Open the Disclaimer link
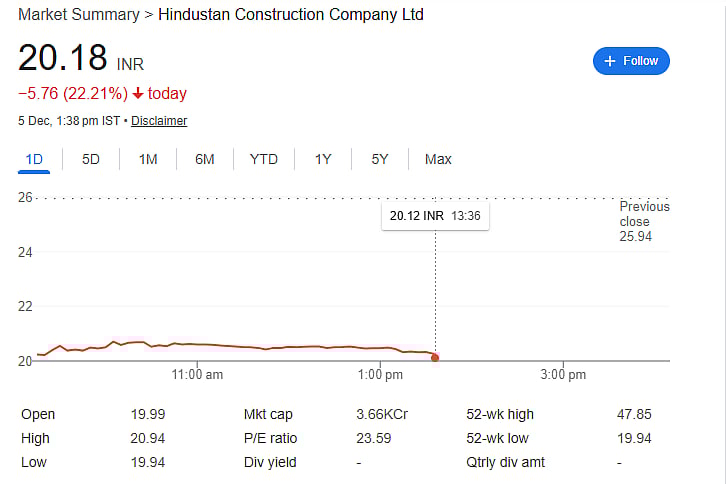 coord(159,121)
